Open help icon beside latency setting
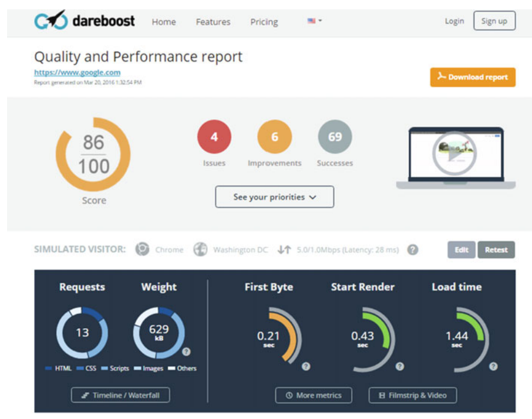532x419 pixels. (x=413, y=249)
